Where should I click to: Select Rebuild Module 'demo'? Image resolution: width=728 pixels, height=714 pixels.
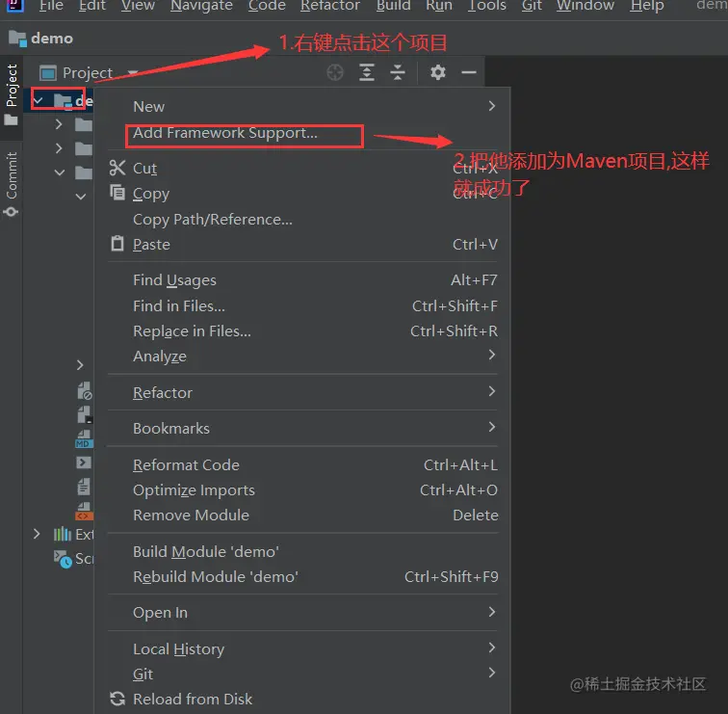click(x=302, y=576)
